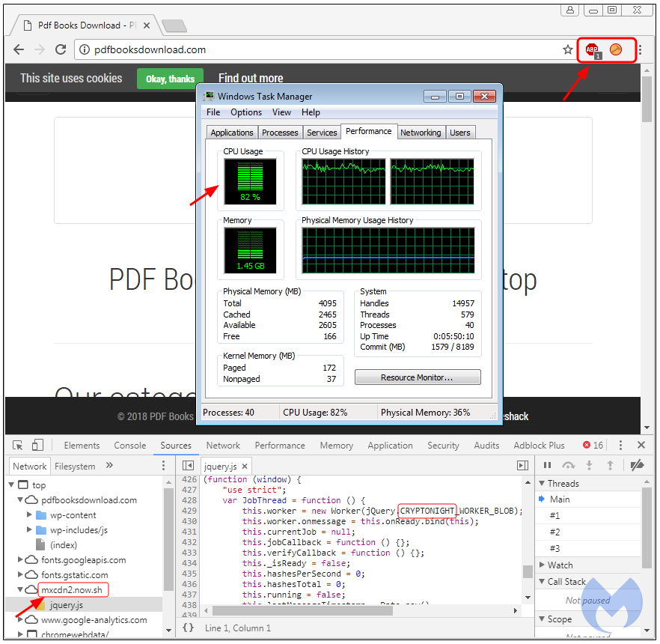Expand the wp-includes/js folder
660x644 pixels.
coord(29,529)
